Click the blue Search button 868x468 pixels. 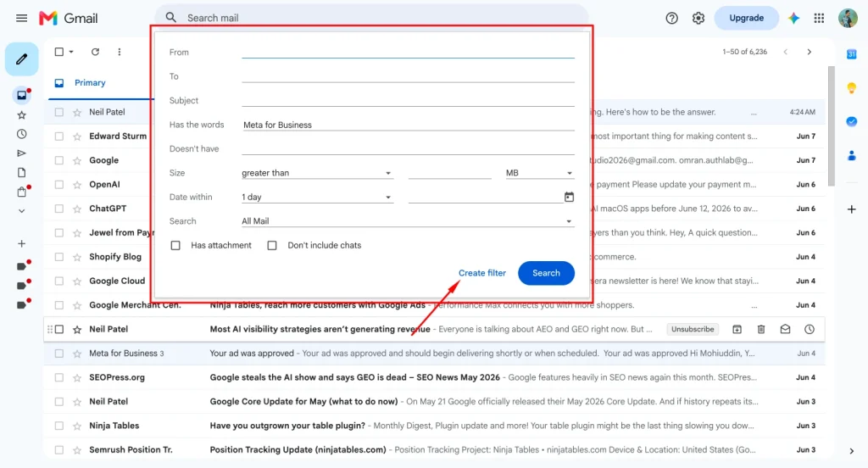[x=546, y=273]
